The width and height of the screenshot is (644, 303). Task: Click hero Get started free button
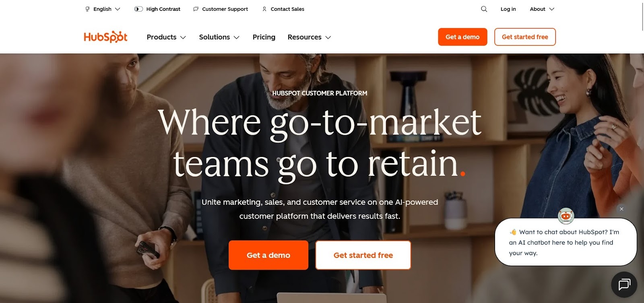coord(363,255)
